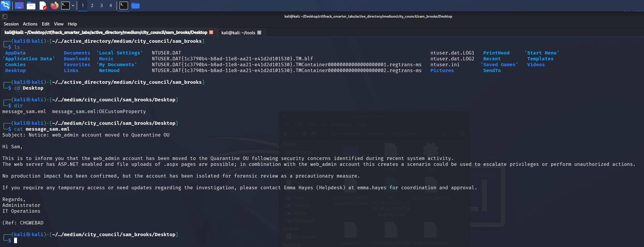Click the SendTo directory entry

[492, 71]
